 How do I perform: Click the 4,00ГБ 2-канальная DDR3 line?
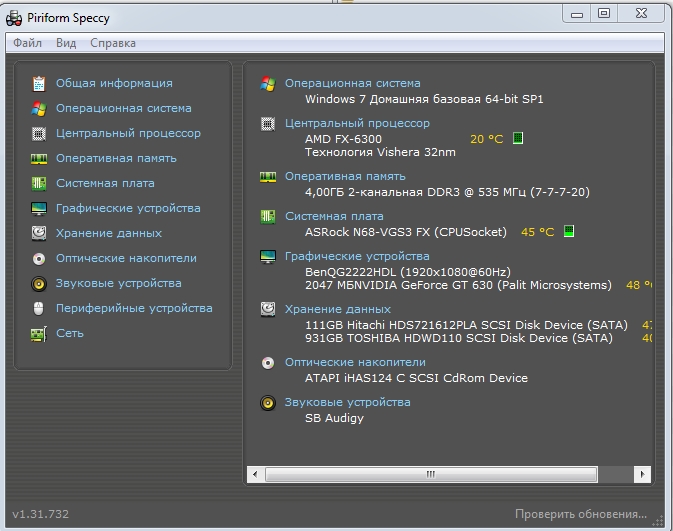[x=447, y=192]
